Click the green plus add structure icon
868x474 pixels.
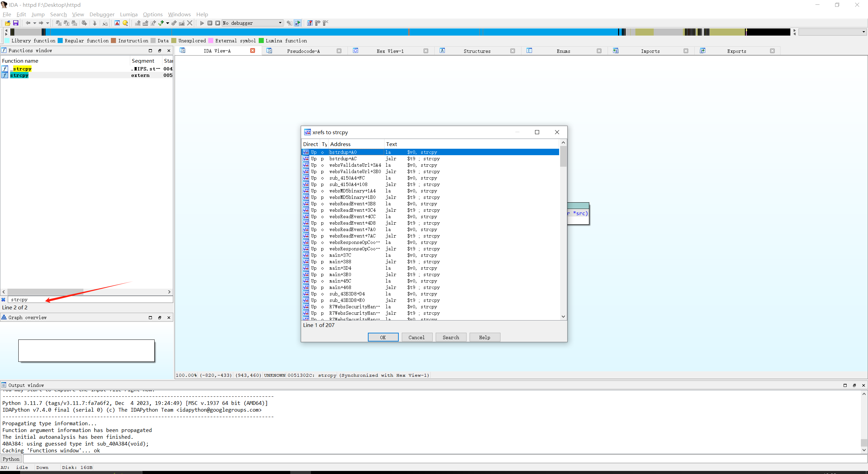pyautogui.click(x=161, y=23)
